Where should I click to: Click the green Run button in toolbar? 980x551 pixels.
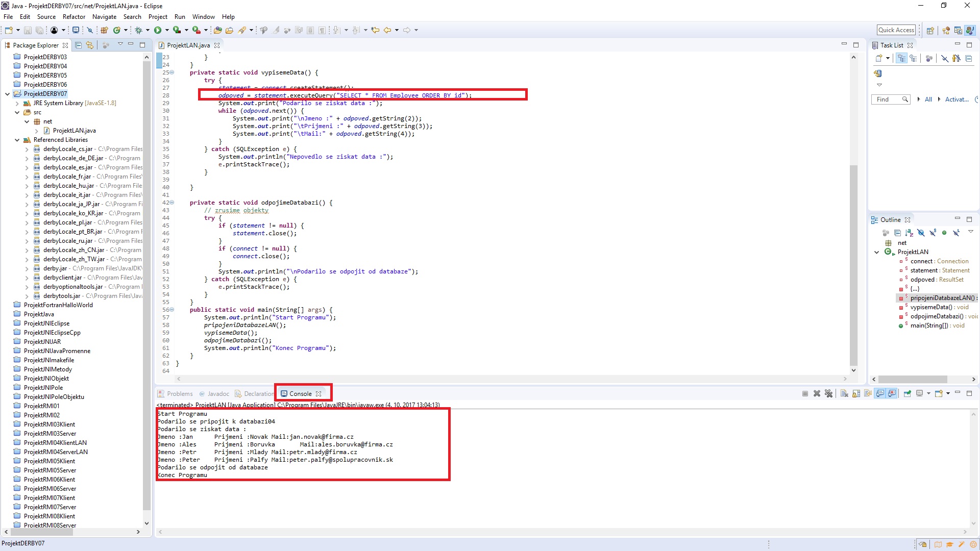(x=158, y=30)
